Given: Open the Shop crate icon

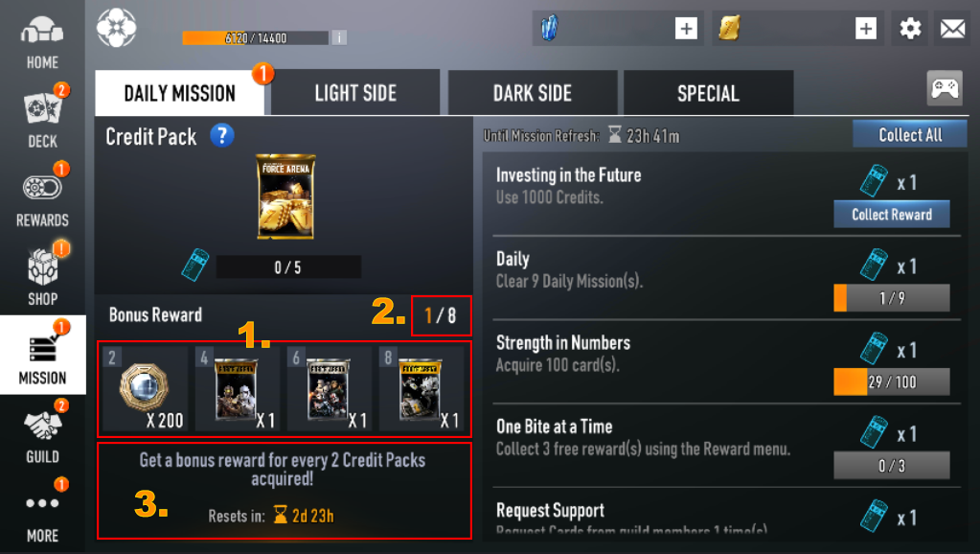Looking at the screenshot, I should [x=42, y=276].
